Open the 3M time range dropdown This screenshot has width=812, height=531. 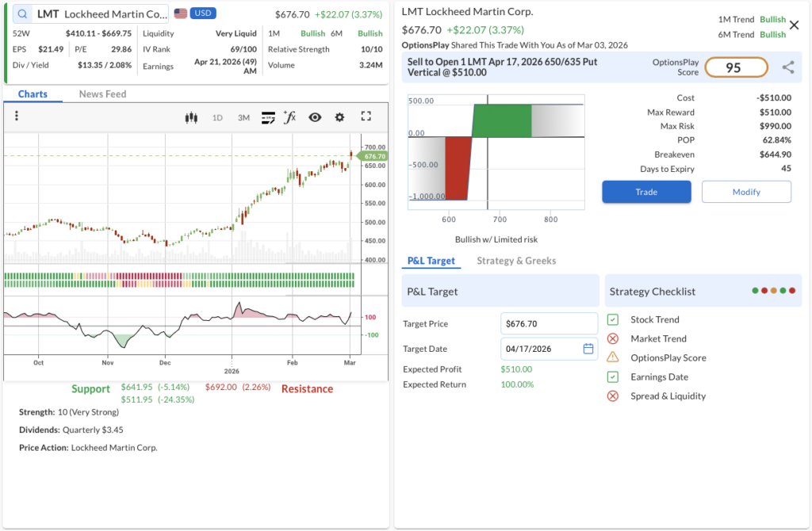[243, 117]
